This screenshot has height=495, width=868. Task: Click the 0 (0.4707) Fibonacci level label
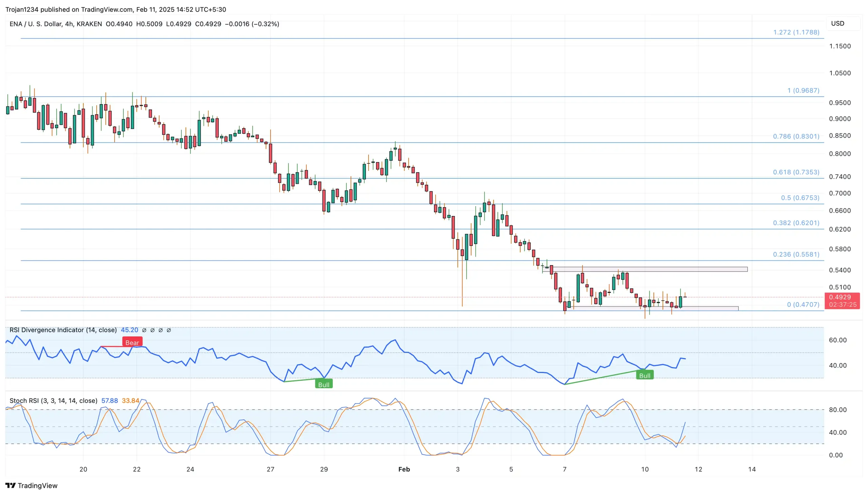point(803,304)
